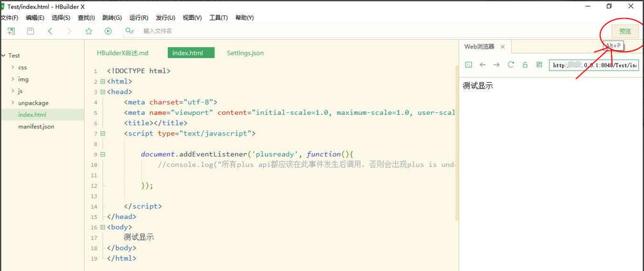Go forward using the right arrow toolbar icon
The width and height of the screenshot is (644, 271).
pos(69,31)
